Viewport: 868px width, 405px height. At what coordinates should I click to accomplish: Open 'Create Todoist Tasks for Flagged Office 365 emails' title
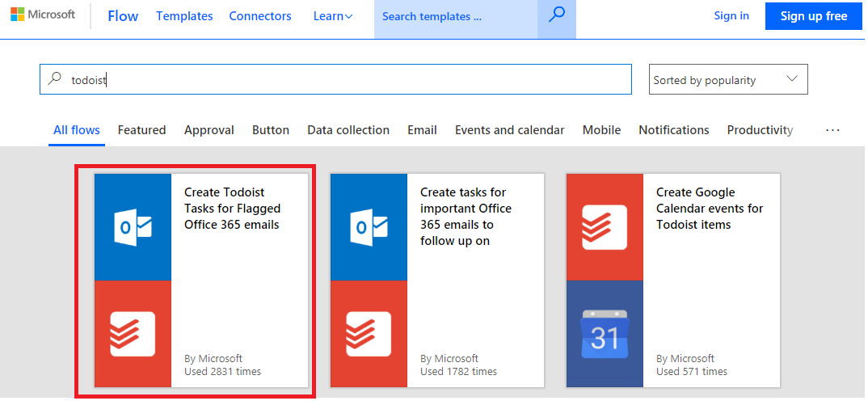pos(233,209)
